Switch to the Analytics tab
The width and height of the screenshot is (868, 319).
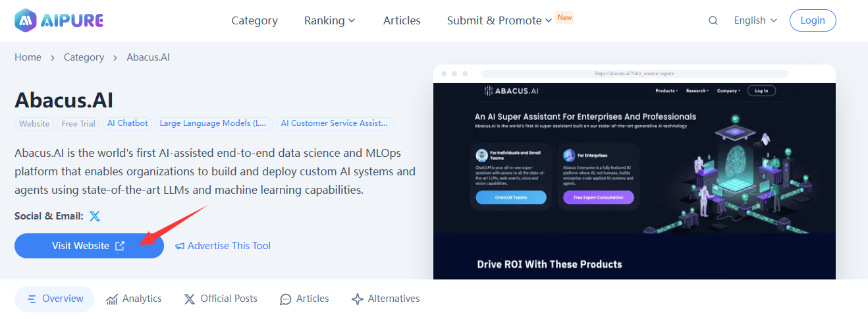(134, 299)
